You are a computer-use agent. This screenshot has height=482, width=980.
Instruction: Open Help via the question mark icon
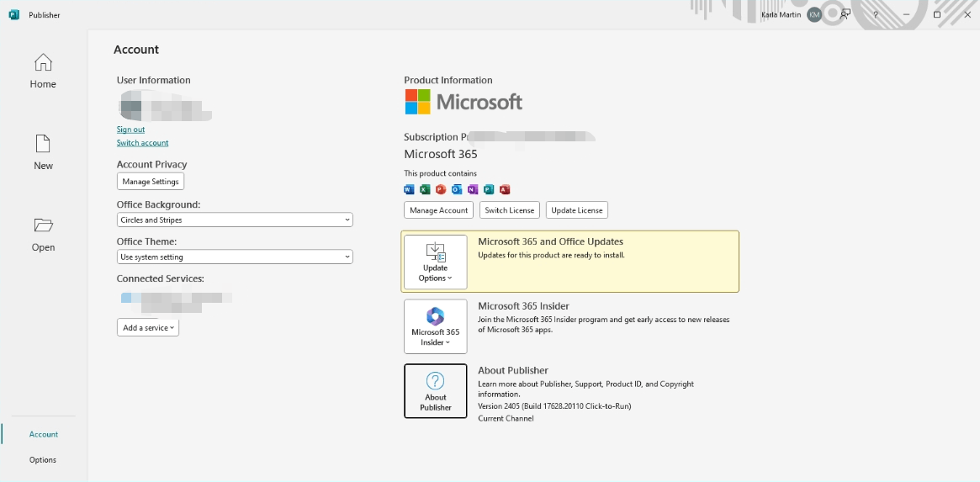click(876, 15)
